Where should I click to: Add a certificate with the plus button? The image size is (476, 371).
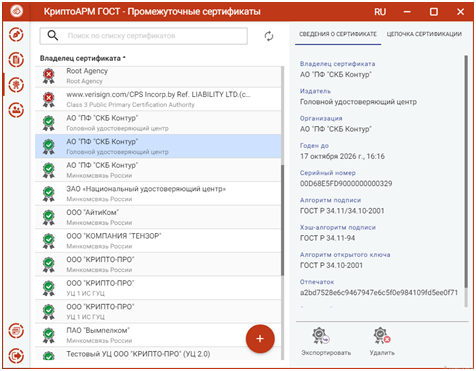(260, 339)
